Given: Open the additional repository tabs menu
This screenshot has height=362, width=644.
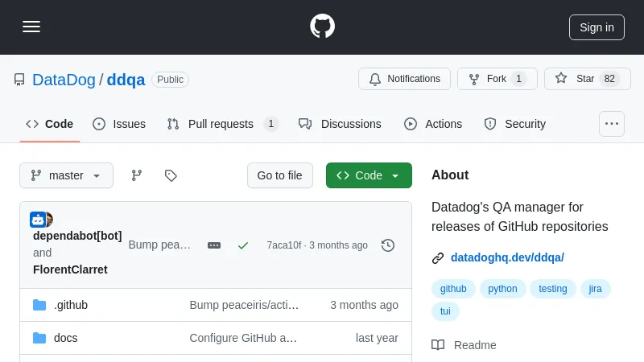Looking at the screenshot, I should [612, 124].
